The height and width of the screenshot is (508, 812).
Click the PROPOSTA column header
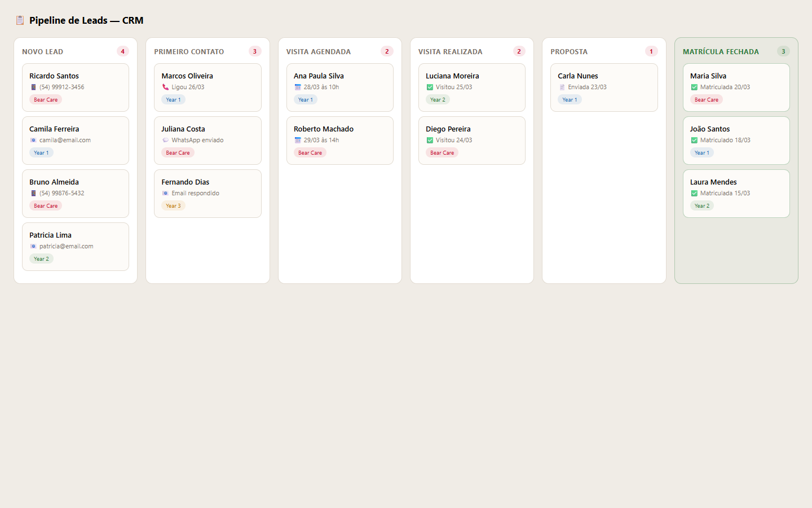coord(569,51)
